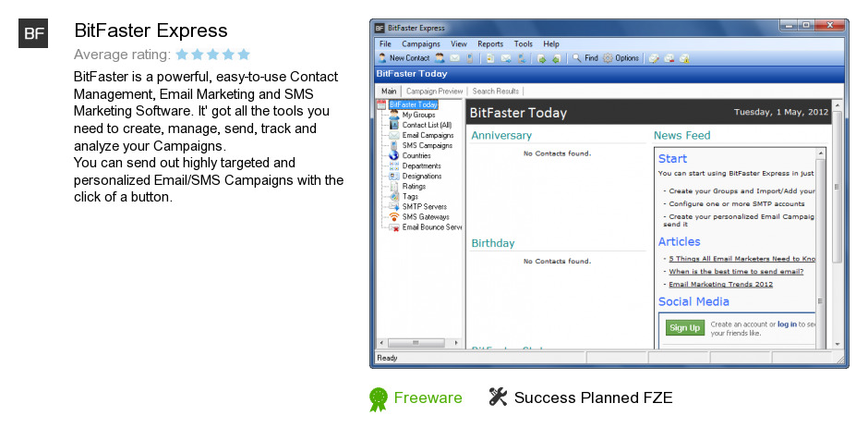Select Designations in the tree
Viewport: 868px width, 440px height.
point(422,176)
